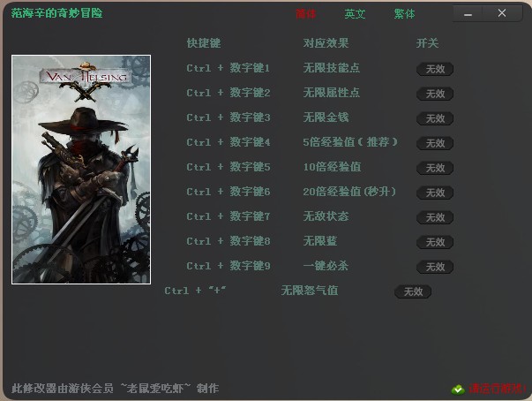Viewport: 532px width, 401px height.
Task: Click the green checkmark status icon
Action: [x=458, y=390]
